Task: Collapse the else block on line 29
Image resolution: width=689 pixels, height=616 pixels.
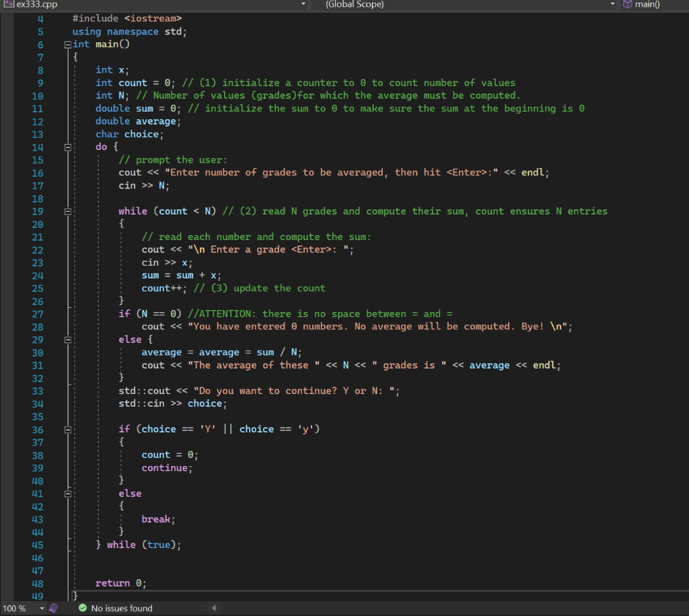Action: (68, 340)
